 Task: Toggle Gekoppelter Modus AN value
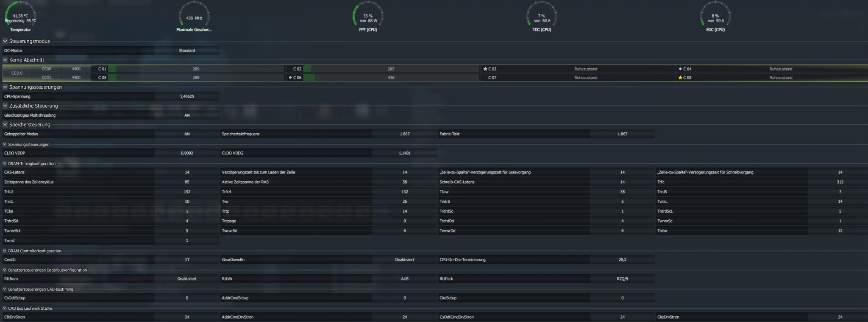pyautogui.click(x=187, y=134)
